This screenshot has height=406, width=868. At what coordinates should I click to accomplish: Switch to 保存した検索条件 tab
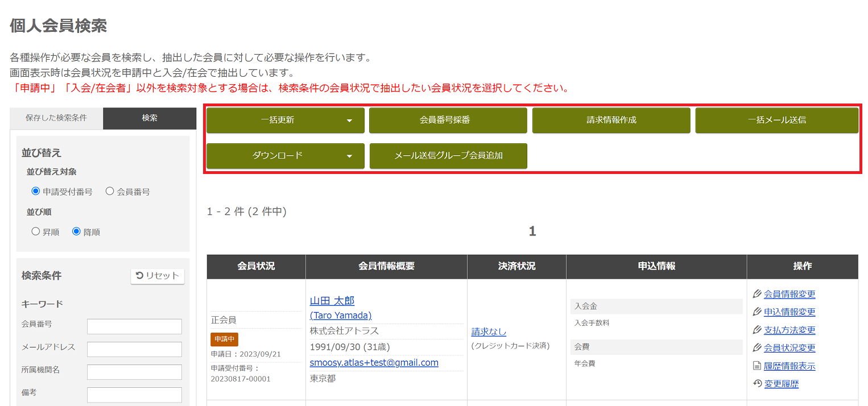pos(56,118)
